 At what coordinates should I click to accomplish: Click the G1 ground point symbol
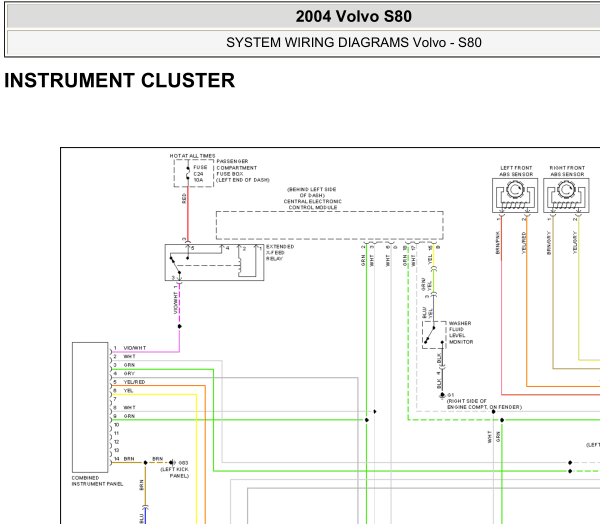(442, 395)
